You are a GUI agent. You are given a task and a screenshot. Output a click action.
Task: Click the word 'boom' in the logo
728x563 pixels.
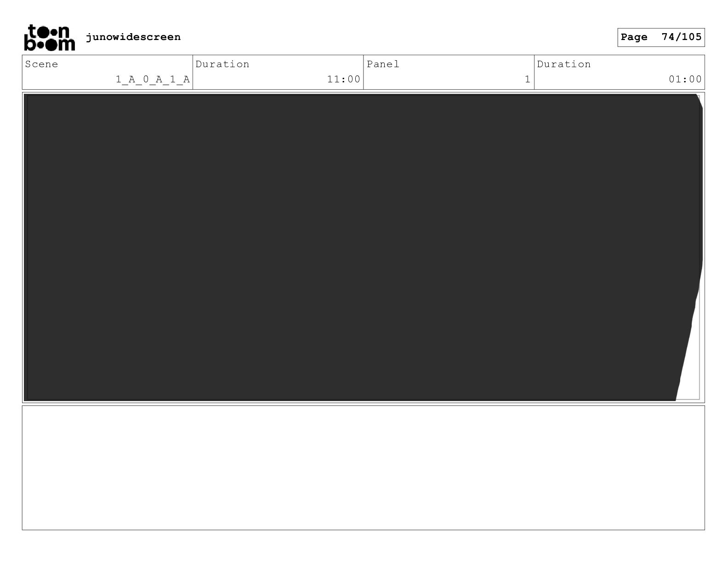click(49, 44)
